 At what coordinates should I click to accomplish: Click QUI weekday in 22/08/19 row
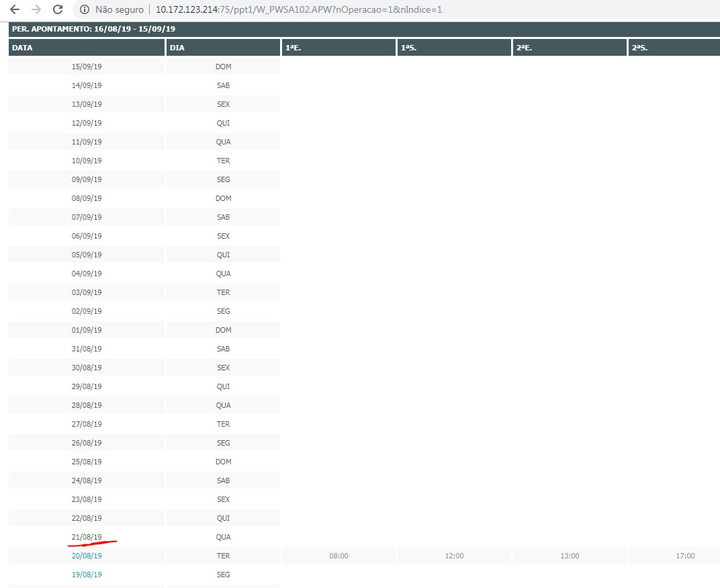click(223, 518)
